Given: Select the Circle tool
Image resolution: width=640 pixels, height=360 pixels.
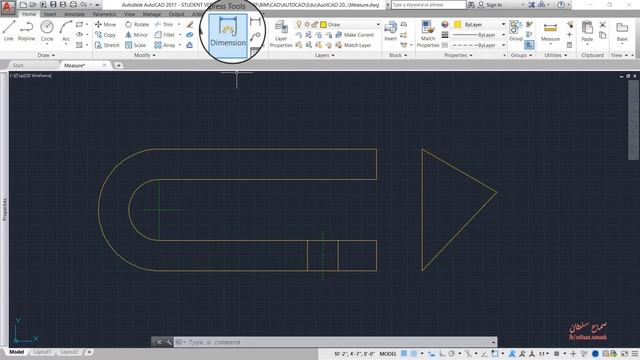Looking at the screenshot, I should tap(47, 31).
